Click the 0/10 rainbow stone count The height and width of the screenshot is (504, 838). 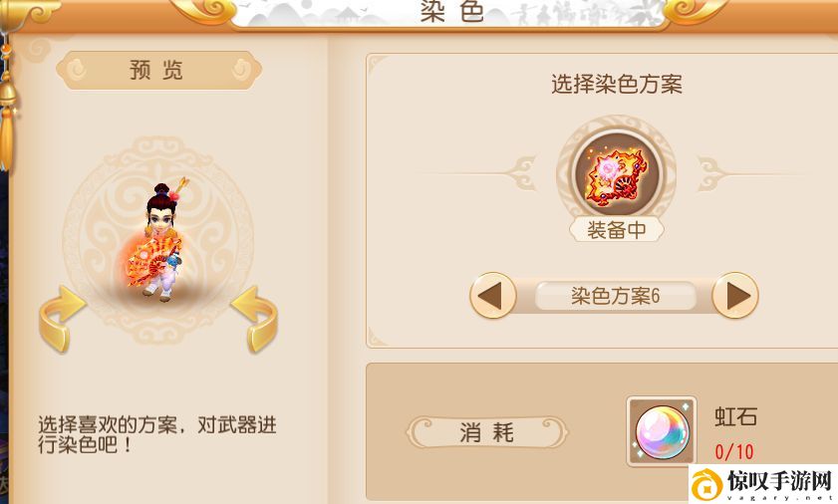(734, 451)
